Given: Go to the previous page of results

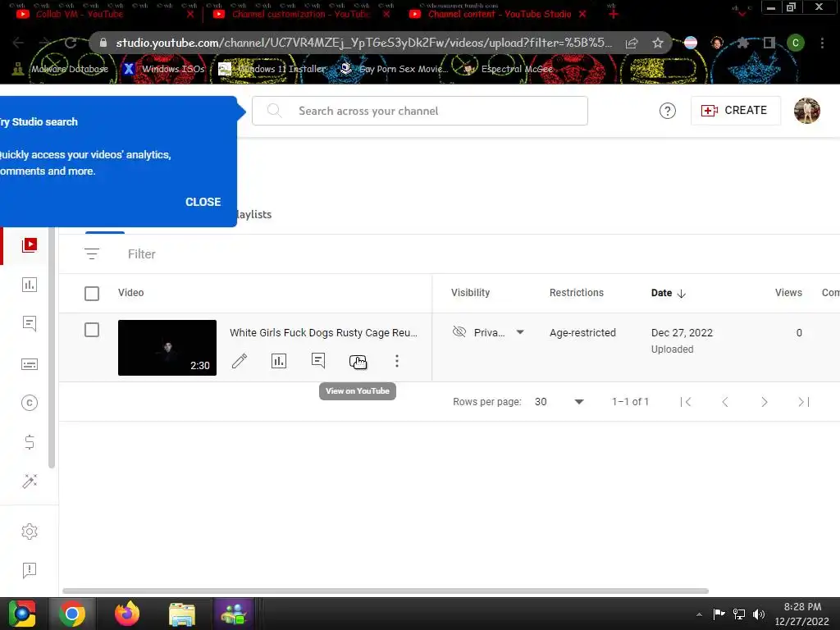Looking at the screenshot, I should pos(725,402).
